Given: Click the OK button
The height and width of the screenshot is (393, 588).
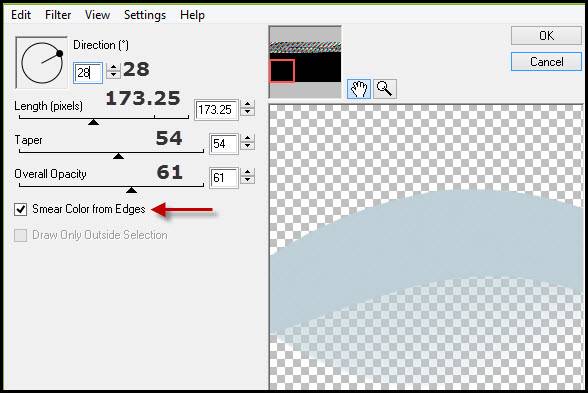Looking at the screenshot, I should point(546,36).
